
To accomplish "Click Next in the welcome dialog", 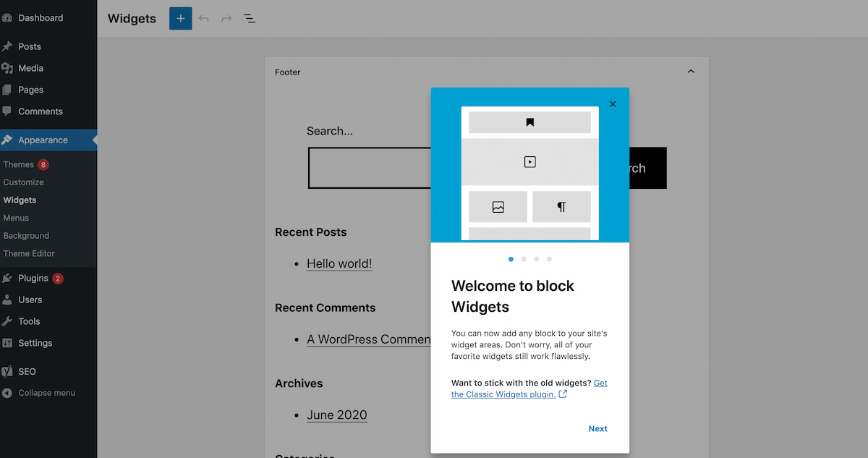I will (598, 429).
